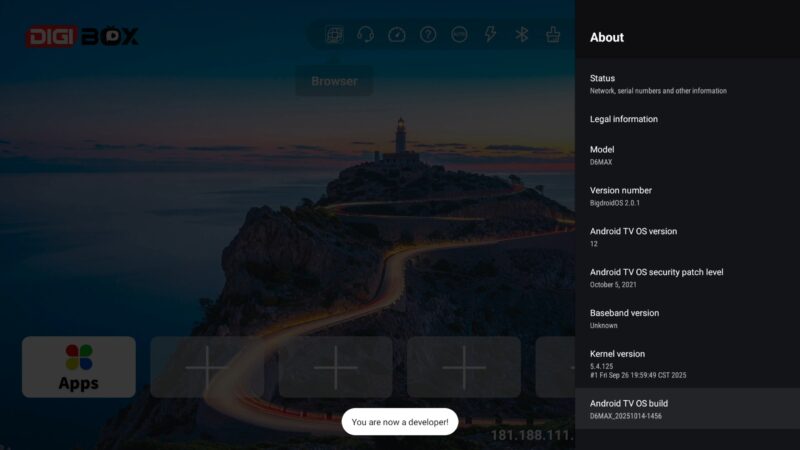Open Bluetooth settings icon
Screen dimensions: 800x450
click(521, 35)
